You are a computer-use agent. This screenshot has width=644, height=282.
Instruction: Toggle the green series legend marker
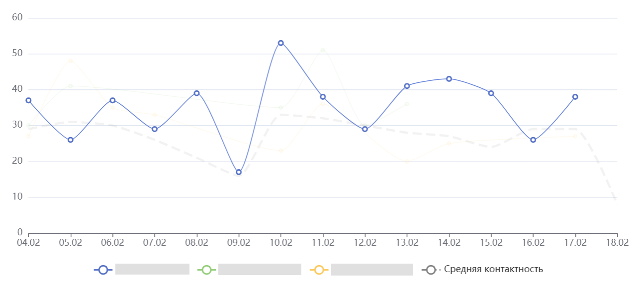206,270
